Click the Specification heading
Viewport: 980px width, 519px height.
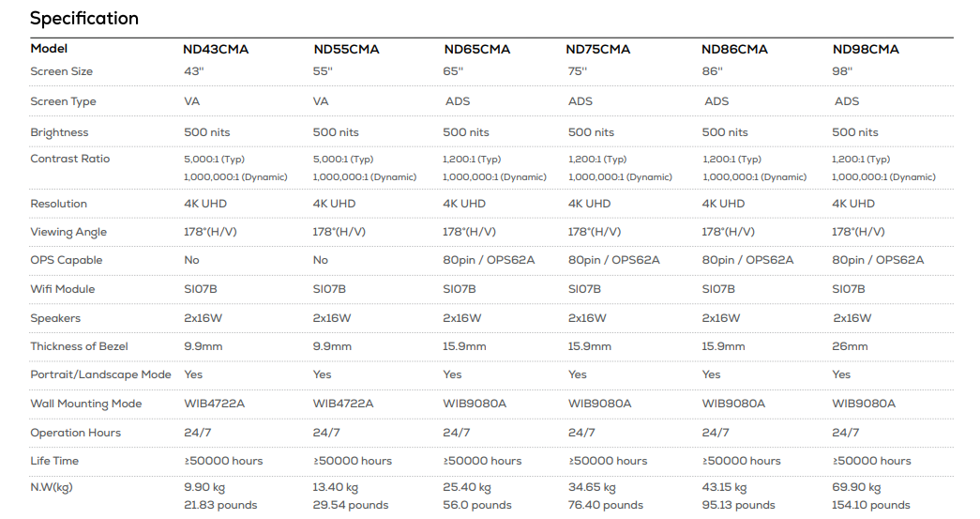coord(84,18)
